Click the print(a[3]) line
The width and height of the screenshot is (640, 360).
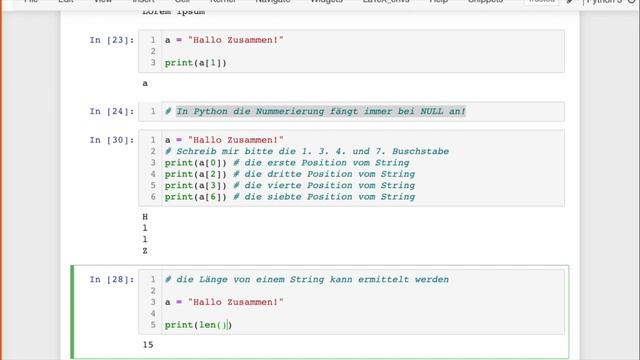click(196, 186)
